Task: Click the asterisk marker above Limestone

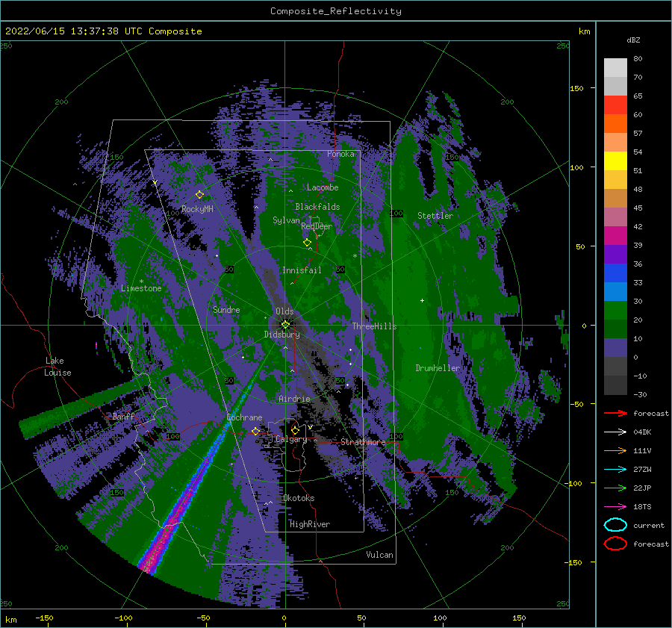Action: click(x=141, y=282)
